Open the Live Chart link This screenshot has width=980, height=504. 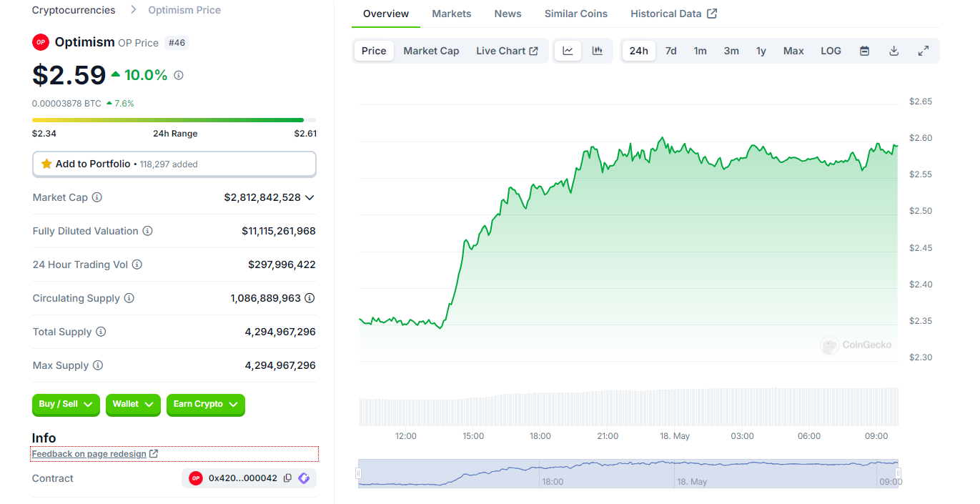pos(507,51)
